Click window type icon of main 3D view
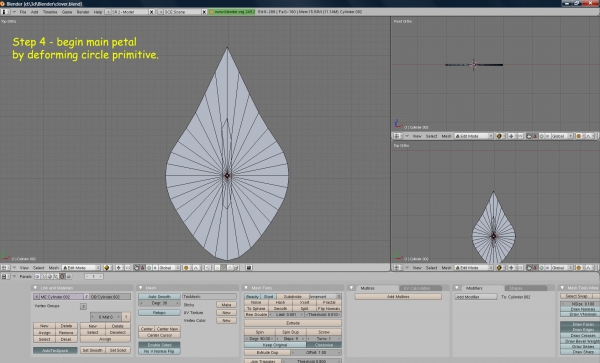The width and height of the screenshot is (600, 363). pyautogui.click(x=4, y=268)
